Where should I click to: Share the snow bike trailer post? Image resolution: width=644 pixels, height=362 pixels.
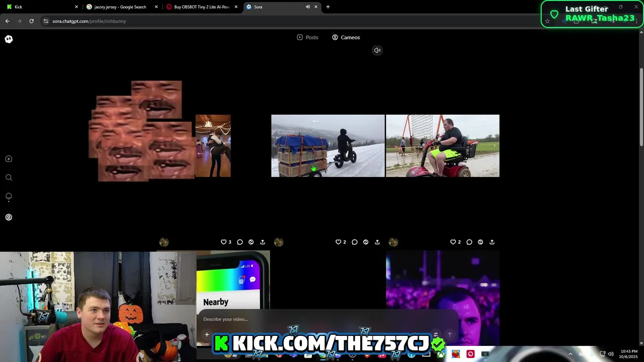[377, 242]
